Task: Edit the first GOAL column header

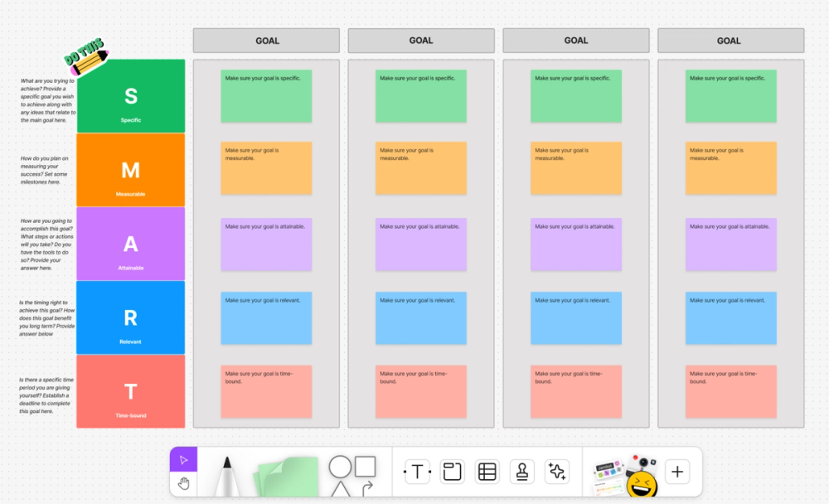Action: (x=265, y=40)
